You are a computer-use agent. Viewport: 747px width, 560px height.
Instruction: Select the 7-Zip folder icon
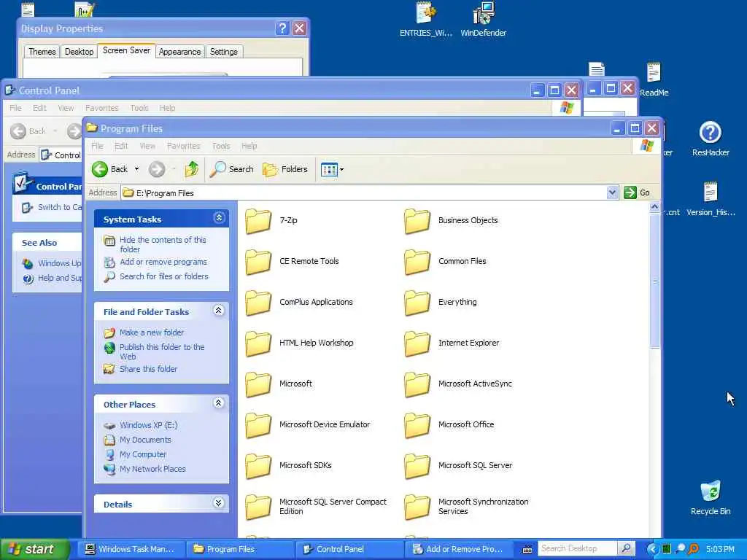258,221
